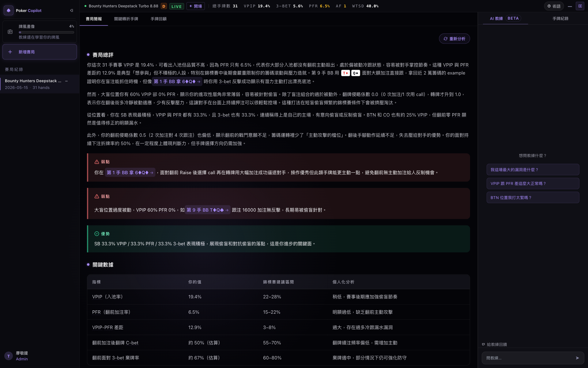588x368 pixels.
Task: Click the VPIP 19.4% header stat
Action: click(257, 6)
